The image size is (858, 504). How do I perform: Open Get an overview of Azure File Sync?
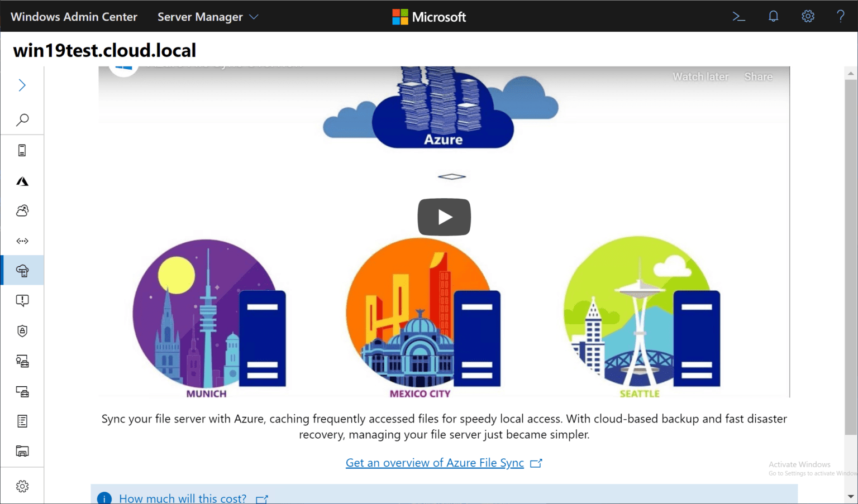click(x=435, y=463)
